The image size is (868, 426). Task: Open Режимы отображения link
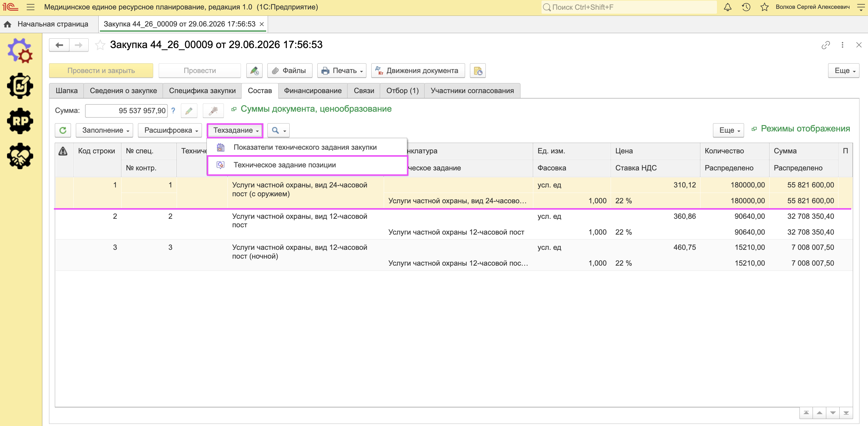pyautogui.click(x=805, y=129)
